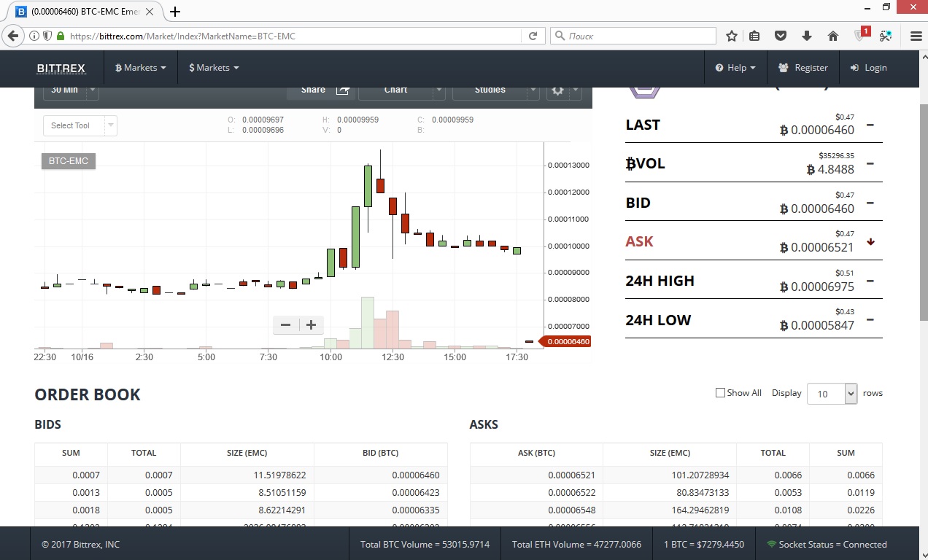The height and width of the screenshot is (560, 928).
Task: Zoom in the chart with the plus button
Action: click(311, 325)
